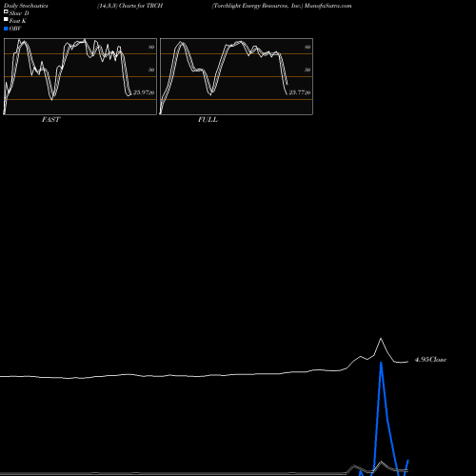Click the 50 level label in FAST chart
Screen dimensions: 476x476
[151, 69]
